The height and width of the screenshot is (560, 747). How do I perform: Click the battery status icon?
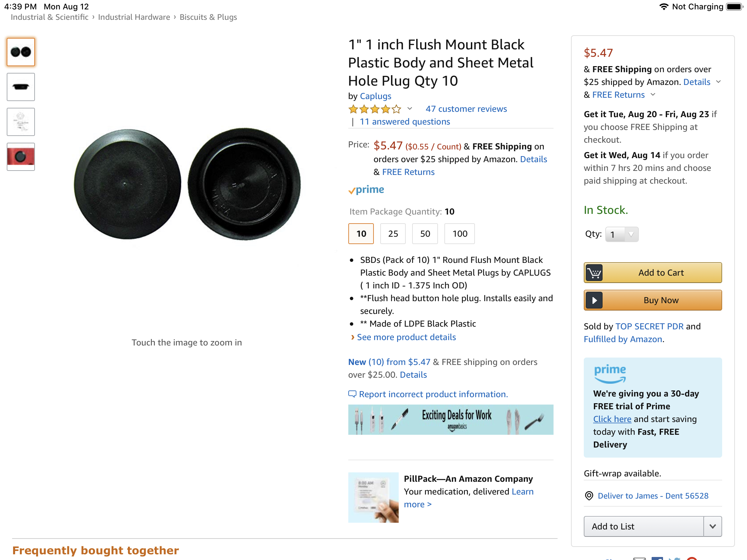click(734, 6)
